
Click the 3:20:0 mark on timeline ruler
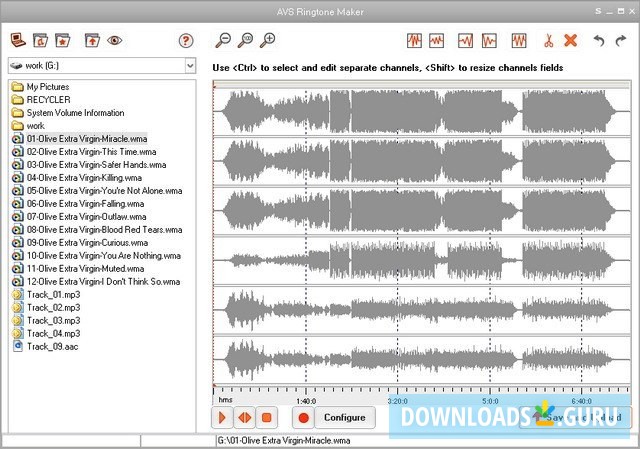398,401
